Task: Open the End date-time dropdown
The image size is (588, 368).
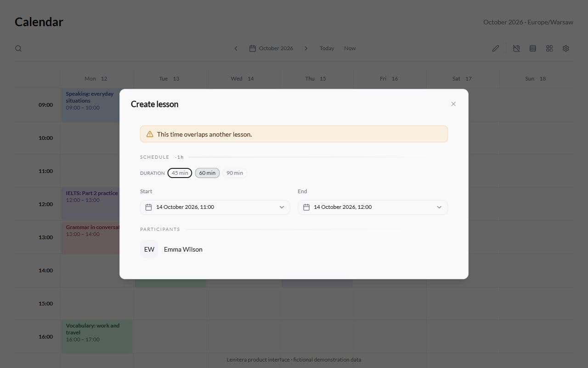Action: pyautogui.click(x=373, y=207)
